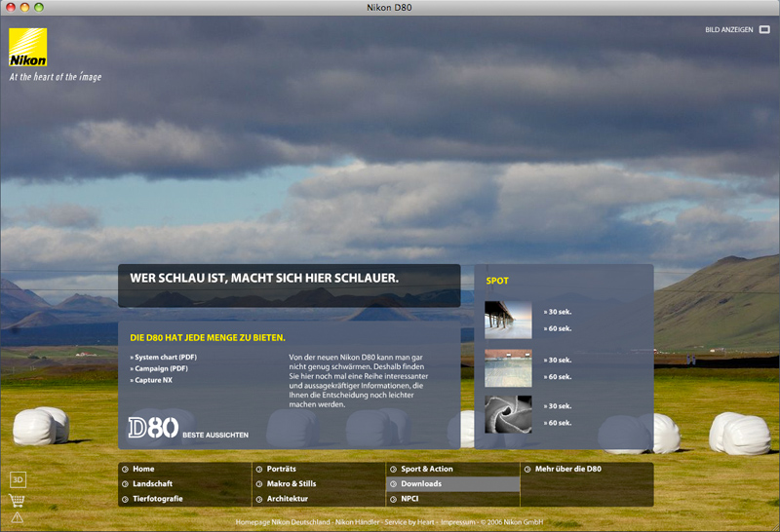Viewport: 780px width, 532px height.
Task: Click the heading DIE D80 HAT JEDE MENGE ZU BIETEN
Action: tap(208, 337)
